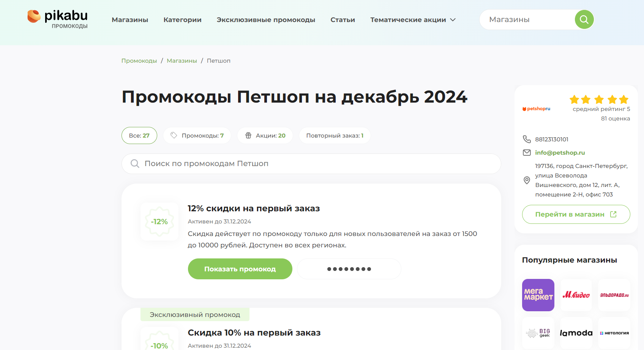Open the М.Видео store tile
The width and height of the screenshot is (644, 350).
point(576,295)
